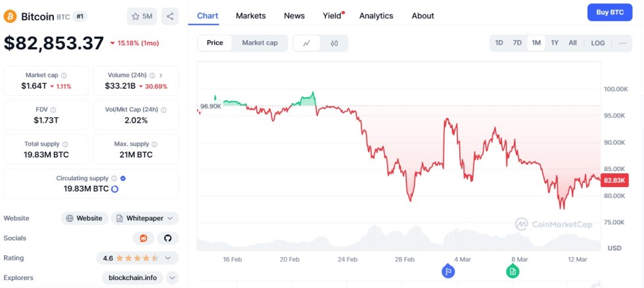Click the blue flag event marker on timeline
The width and height of the screenshot is (644, 288).
point(448,271)
